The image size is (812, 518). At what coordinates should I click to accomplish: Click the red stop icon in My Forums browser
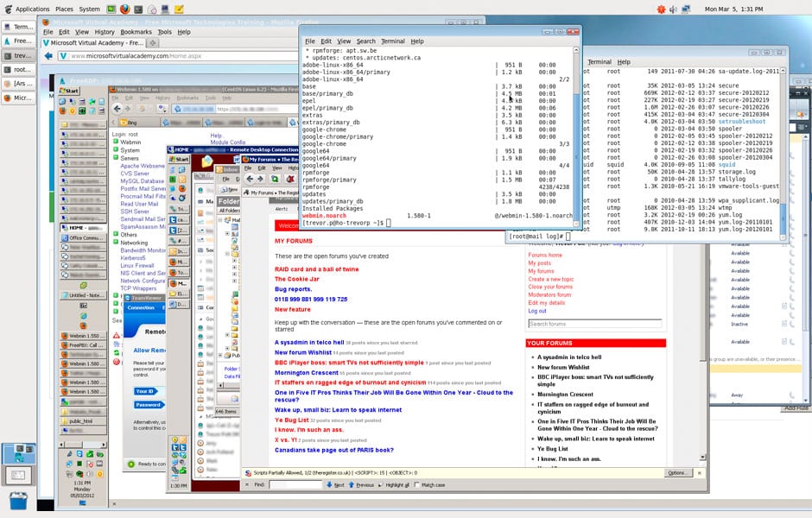[290, 179]
